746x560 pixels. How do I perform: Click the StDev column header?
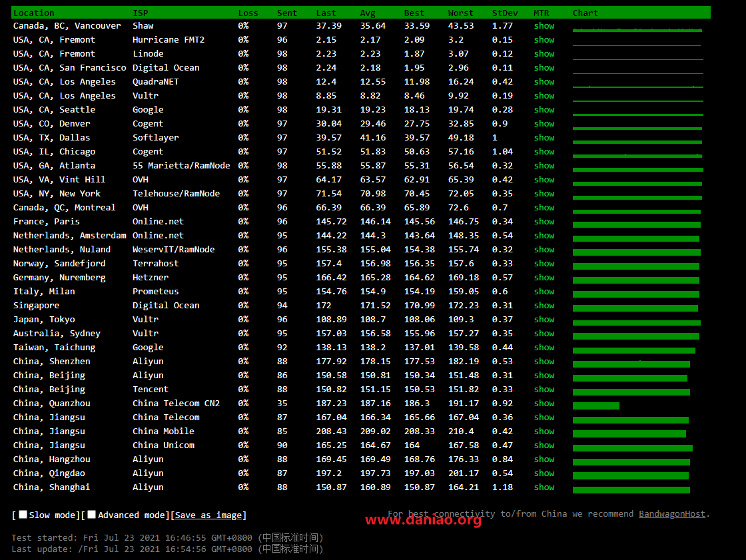(505, 13)
